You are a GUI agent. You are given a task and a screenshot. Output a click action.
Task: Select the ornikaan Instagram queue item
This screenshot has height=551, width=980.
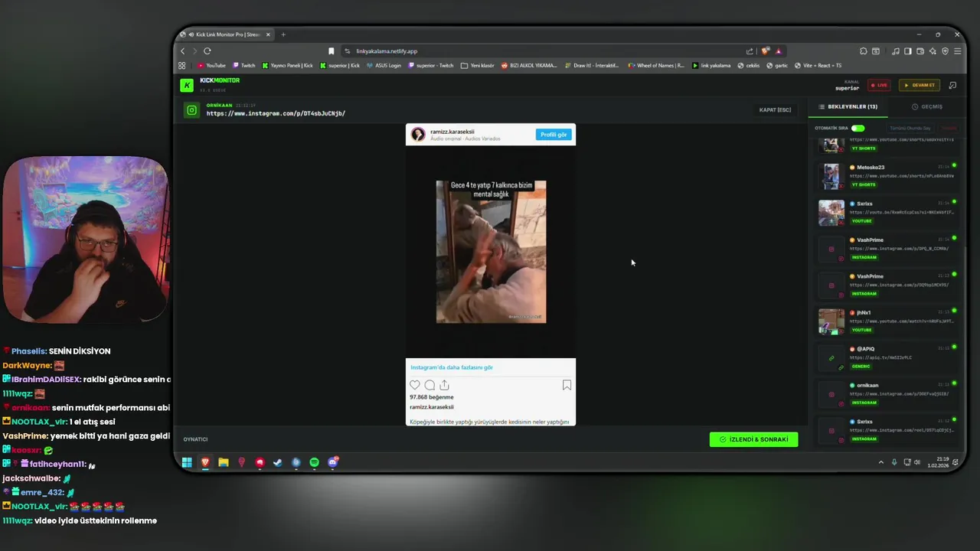click(x=888, y=394)
